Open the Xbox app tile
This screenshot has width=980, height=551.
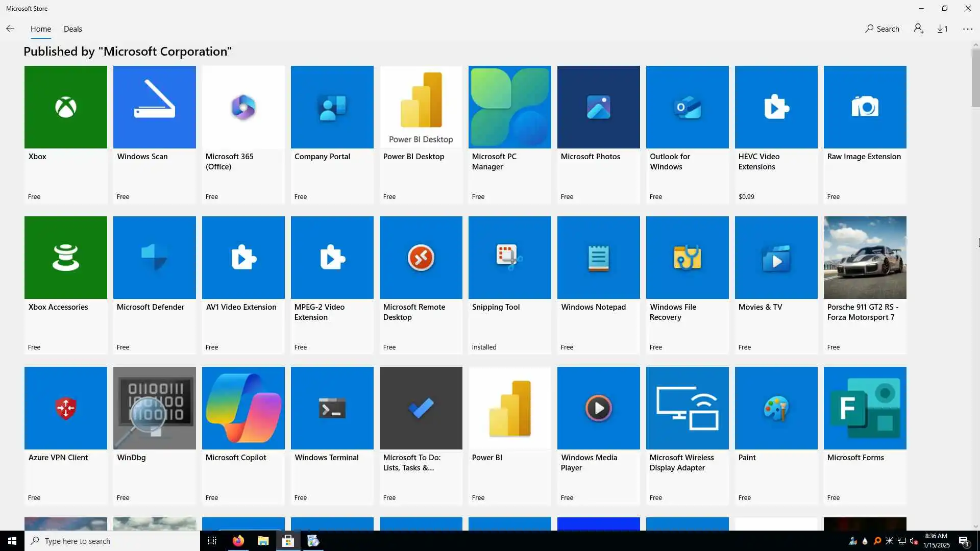(x=65, y=107)
